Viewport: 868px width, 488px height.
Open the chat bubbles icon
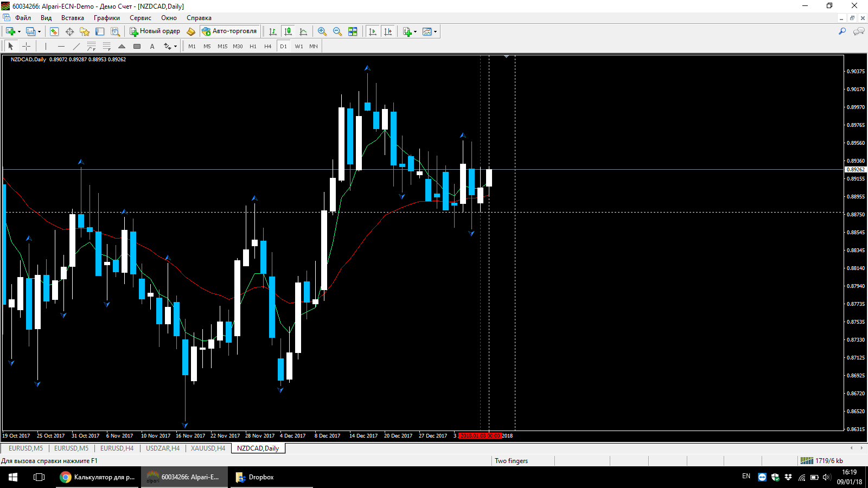tap(859, 31)
